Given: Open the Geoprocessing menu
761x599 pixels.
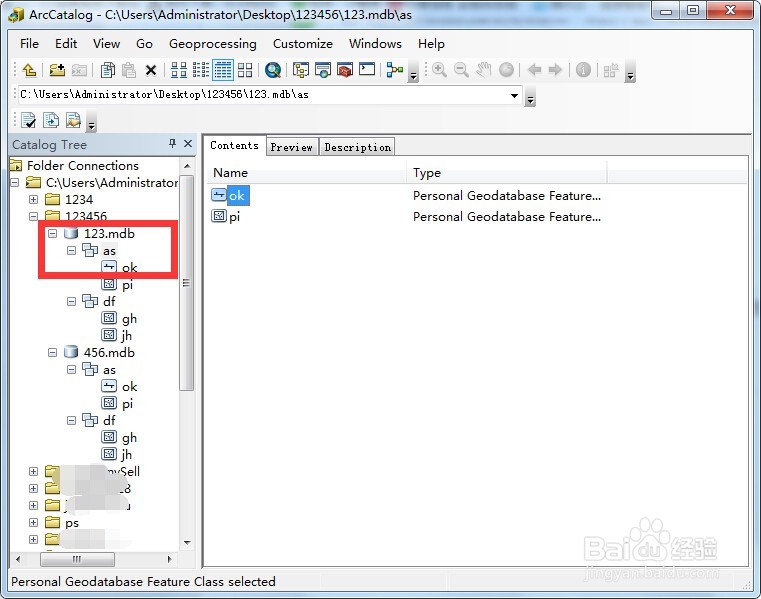Looking at the screenshot, I should [x=213, y=44].
